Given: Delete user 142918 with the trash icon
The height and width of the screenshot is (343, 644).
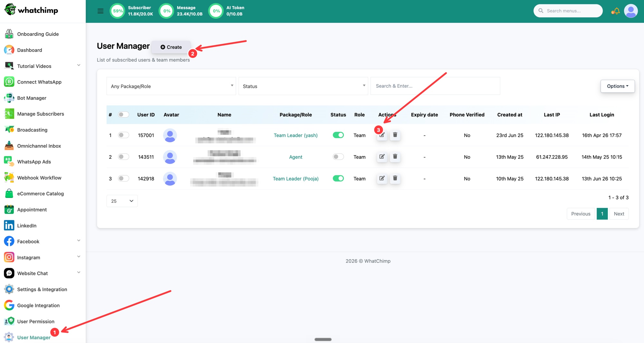Looking at the screenshot, I should pyautogui.click(x=395, y=178).
